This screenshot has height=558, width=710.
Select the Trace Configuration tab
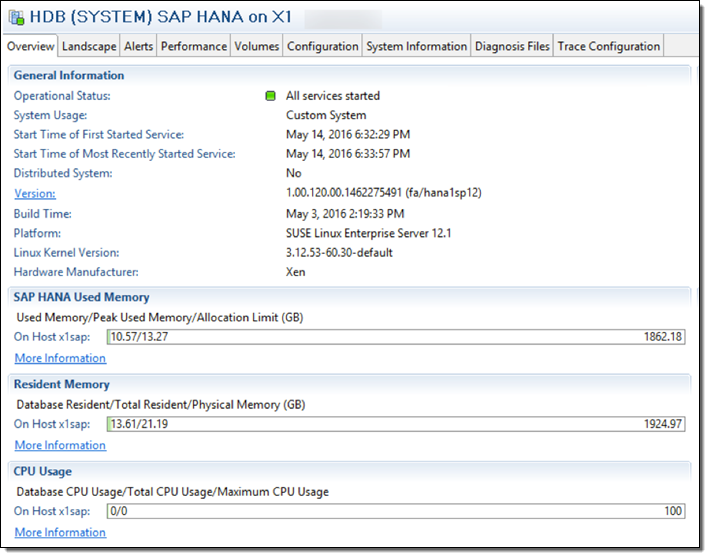[x=608, y=46]
